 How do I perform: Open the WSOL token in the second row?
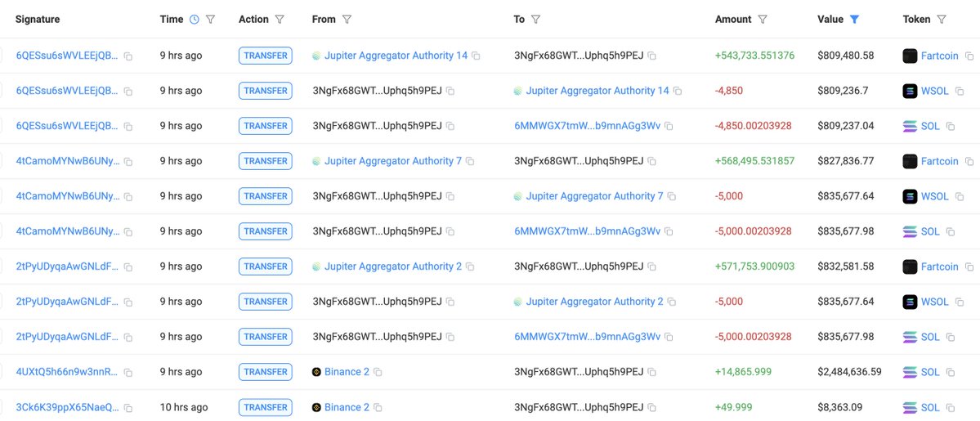coord(935,91)
